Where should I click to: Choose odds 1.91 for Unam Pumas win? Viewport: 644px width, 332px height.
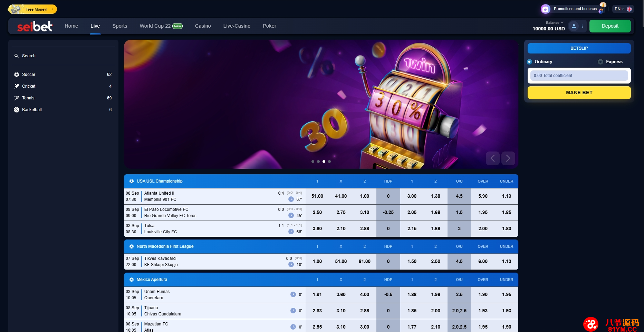317,295
